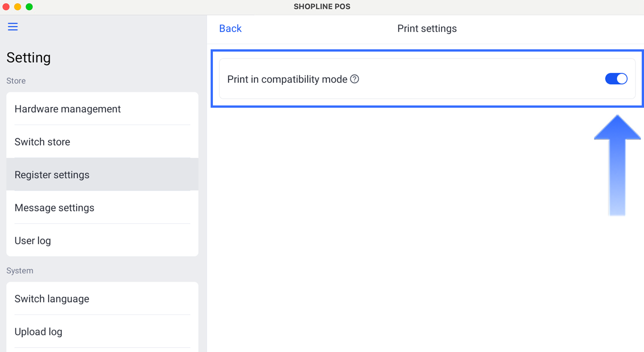The width and height of the screenshot is (644, 352).
Task: Click the System section label
Action: point(20,271)
